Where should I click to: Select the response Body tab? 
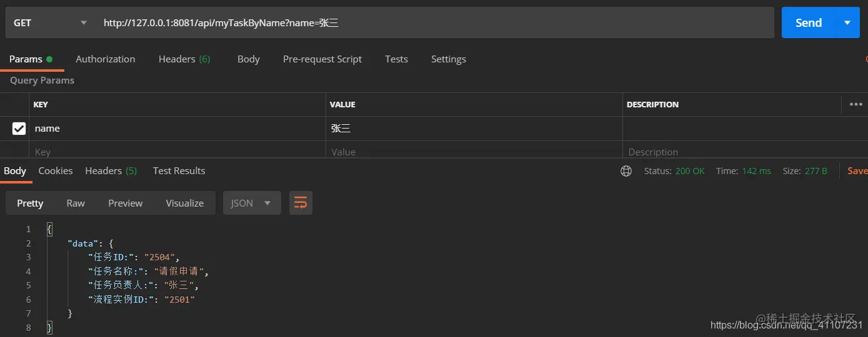point(15,171)
